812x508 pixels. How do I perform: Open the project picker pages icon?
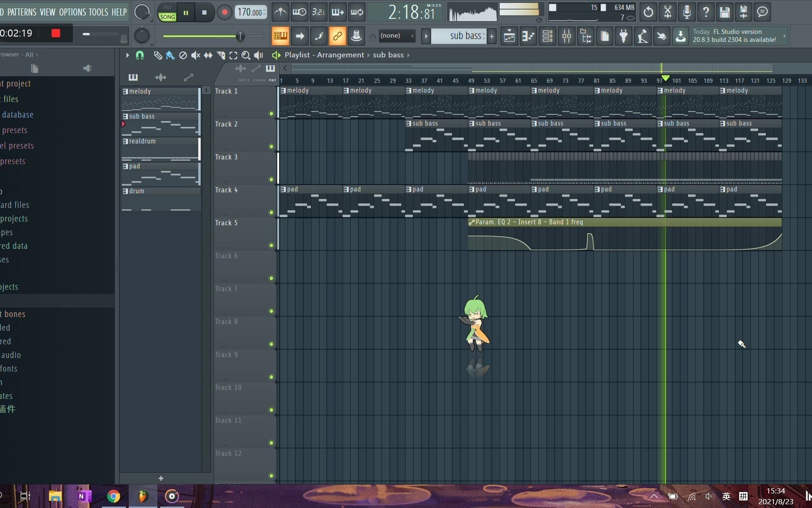click(605, 36)
